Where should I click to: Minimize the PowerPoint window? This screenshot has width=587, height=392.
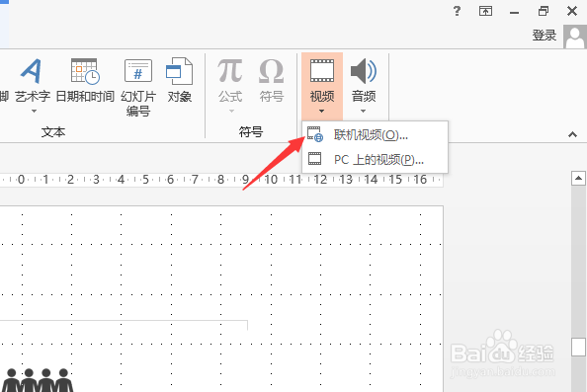(515, 13)
